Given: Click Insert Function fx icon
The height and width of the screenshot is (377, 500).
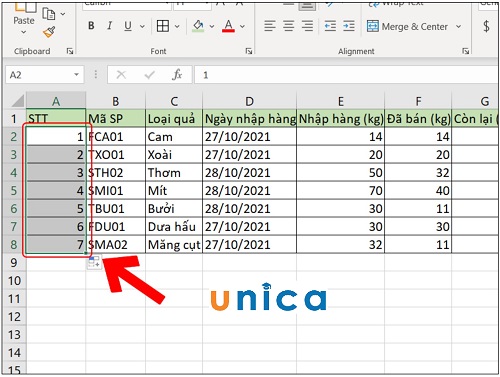Looking at the screenshot, I should (x=177, y=75).
